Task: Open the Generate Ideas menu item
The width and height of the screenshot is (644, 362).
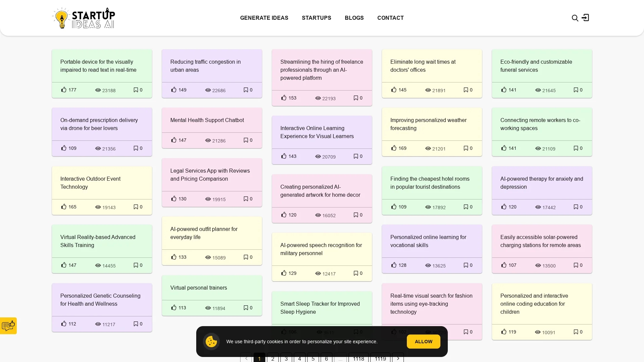Action: (x=264, y=18)
